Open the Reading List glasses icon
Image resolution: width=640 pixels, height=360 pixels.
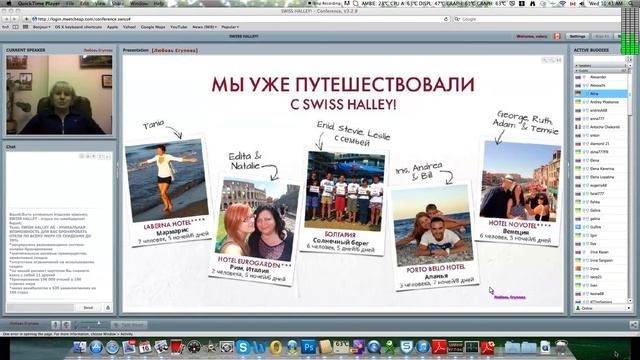[6, 27]
